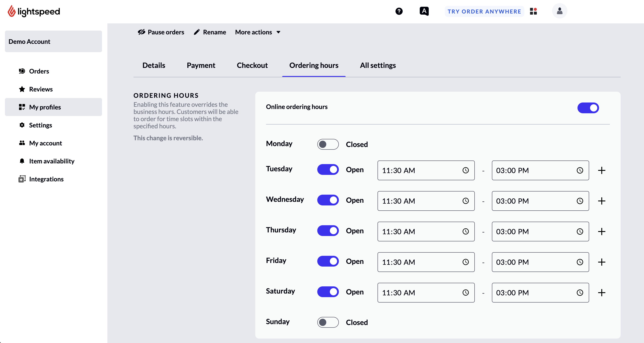This screenshot has height=343, width=644.
Task: Edit Friday closing time field
Action: click(x=540, y=262)
